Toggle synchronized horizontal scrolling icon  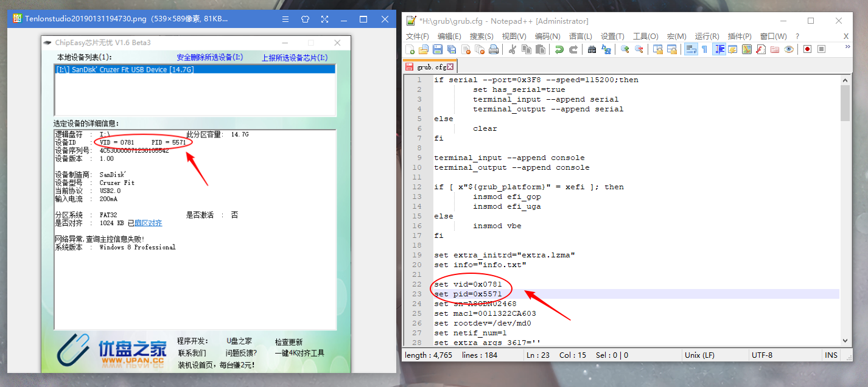pos(671,49)
